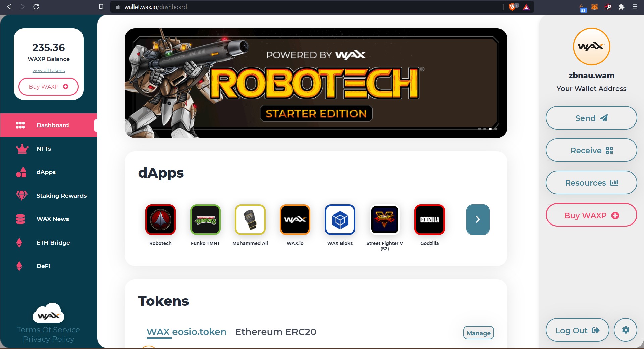Select the first banner carousel dot
This screenshot has width=644, height=349.
click(480, 129)
